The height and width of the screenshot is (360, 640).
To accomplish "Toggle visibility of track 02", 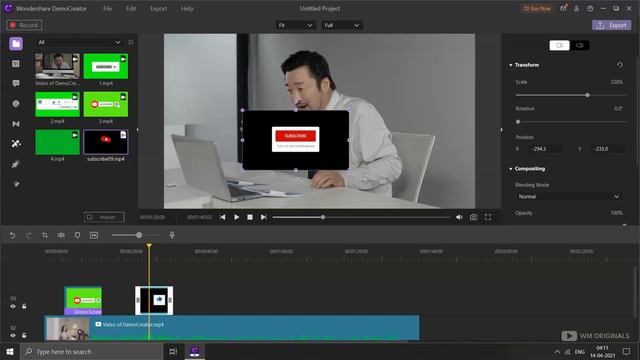I will point(13,336).
